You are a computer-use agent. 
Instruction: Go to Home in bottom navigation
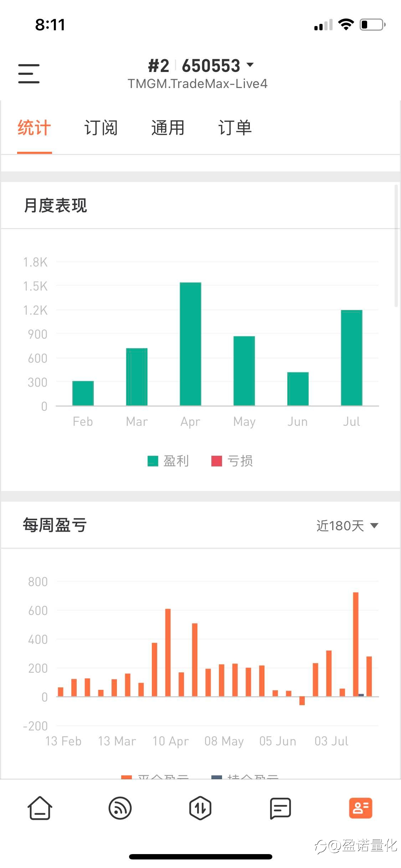click(40, 808)
